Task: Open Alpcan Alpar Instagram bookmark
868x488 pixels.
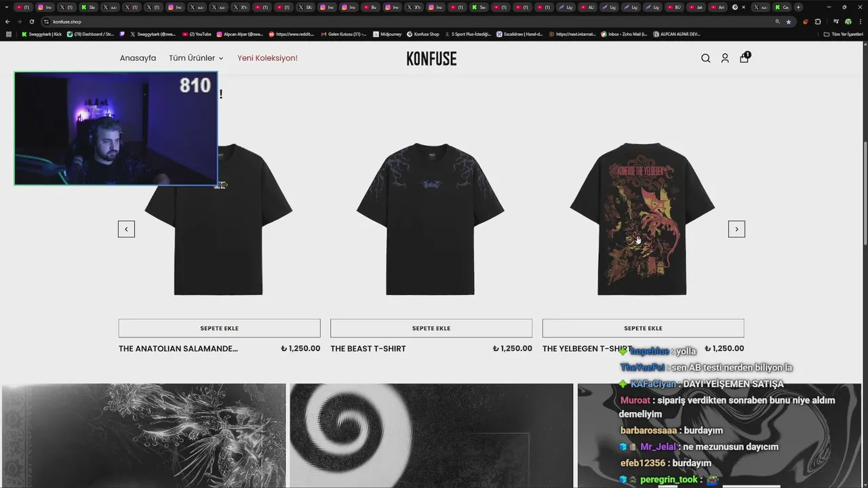Action: [240, 34]
